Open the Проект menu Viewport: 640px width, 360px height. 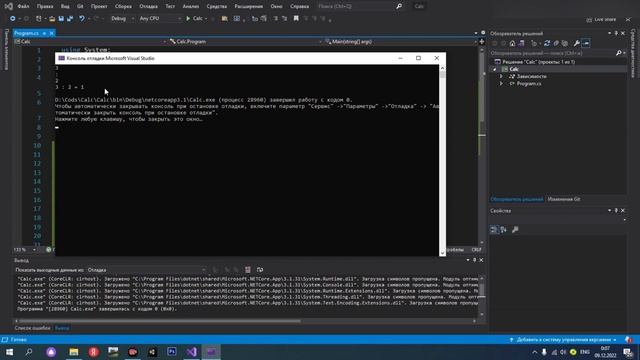pyautogui.click(x=99, y=7)
